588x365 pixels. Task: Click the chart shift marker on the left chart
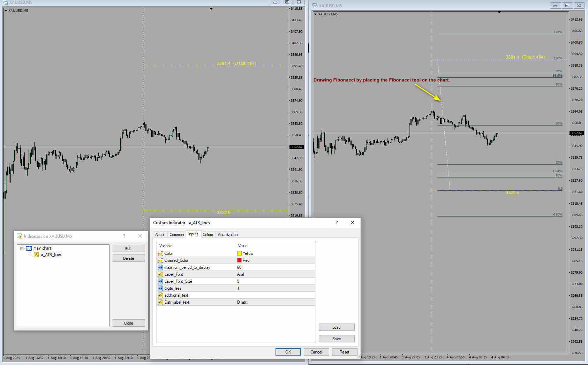pos(211,9)
